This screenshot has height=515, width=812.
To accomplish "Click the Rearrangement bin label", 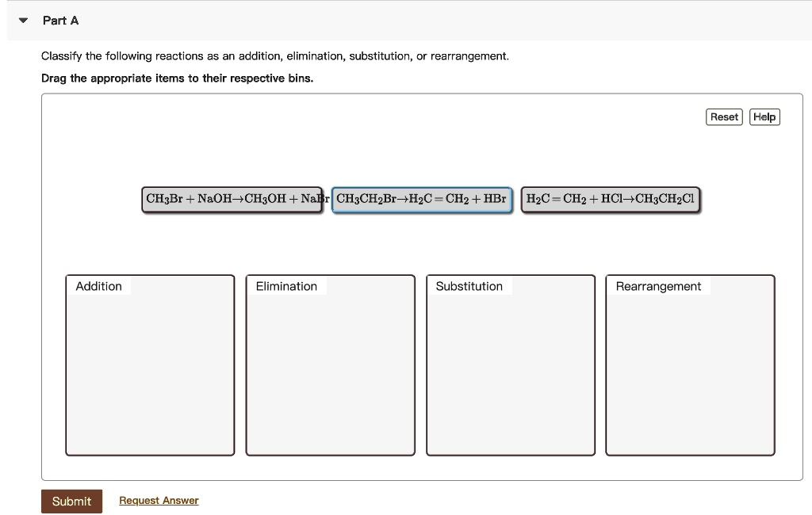I will pyautogui.click(x=658, y=286).
